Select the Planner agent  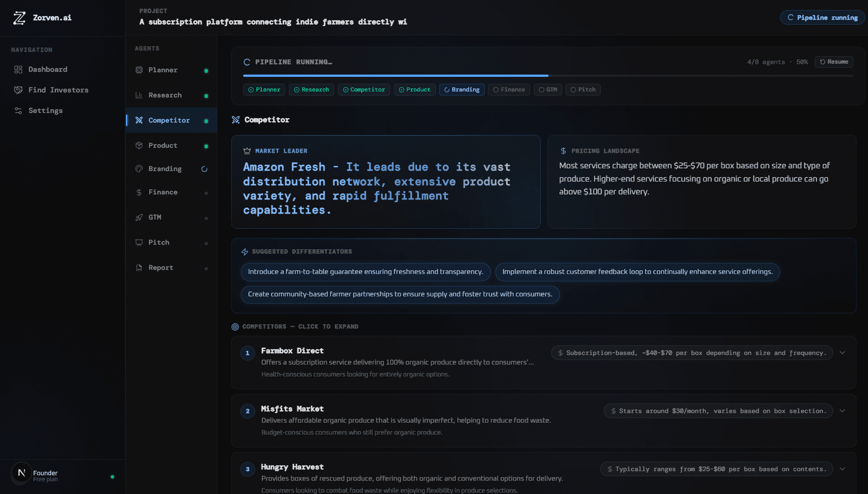point(172,70)
